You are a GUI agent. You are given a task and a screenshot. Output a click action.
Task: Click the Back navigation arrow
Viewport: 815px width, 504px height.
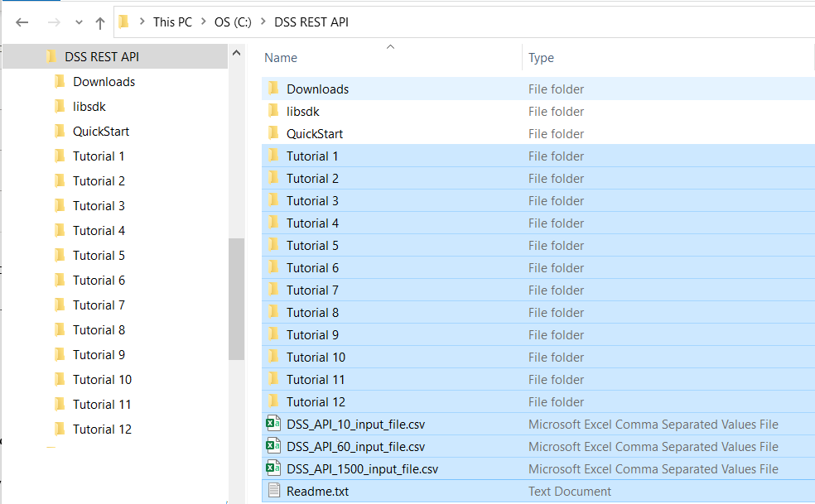pos(22,22)
